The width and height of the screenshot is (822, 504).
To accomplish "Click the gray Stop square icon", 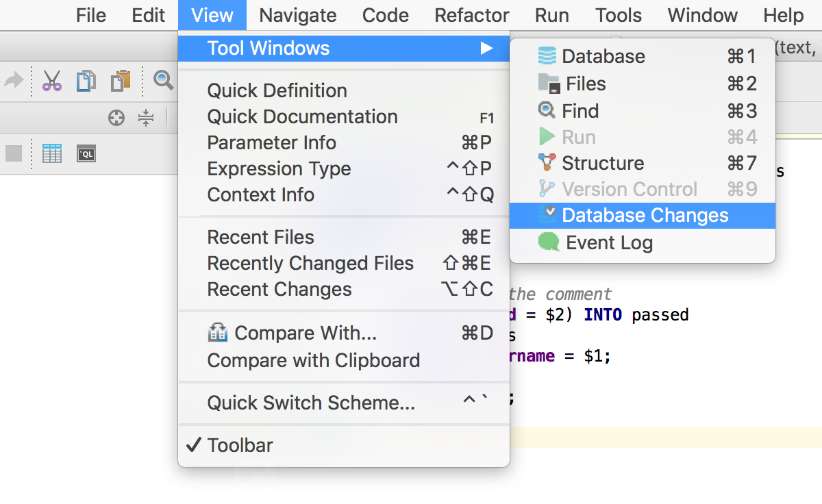I will point(14,153).
